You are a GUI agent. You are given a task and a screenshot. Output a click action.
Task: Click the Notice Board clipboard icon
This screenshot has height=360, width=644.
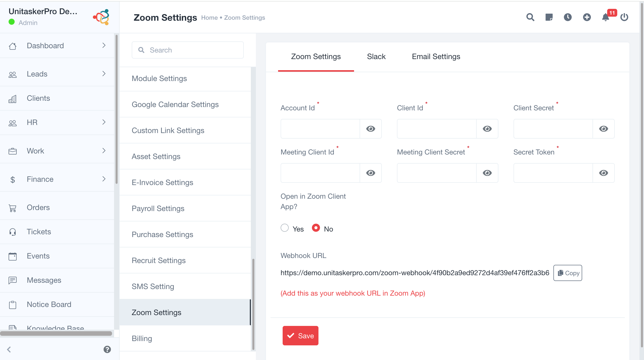[13, 305]
